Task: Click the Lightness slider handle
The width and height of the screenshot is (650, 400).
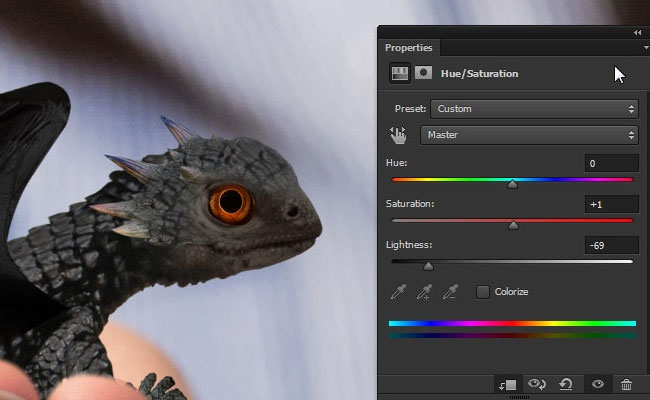Action: 428,266
